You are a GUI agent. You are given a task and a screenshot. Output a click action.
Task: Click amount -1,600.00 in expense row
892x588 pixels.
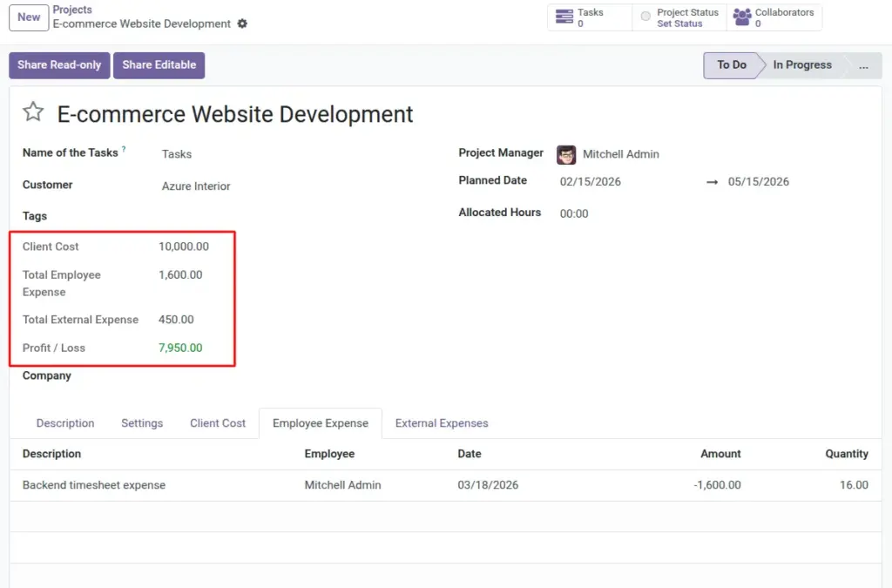click(717, 485)
